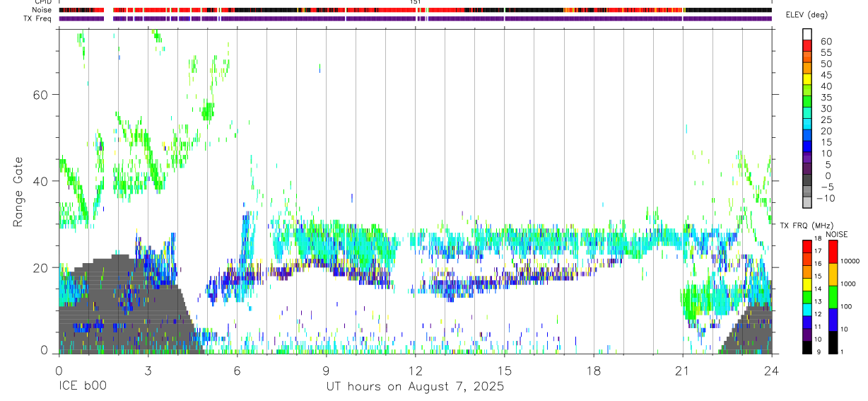This screenshot has width=868, height=401.
Task: Click the black segment of the NOISE colorbar
Action: 833,342
